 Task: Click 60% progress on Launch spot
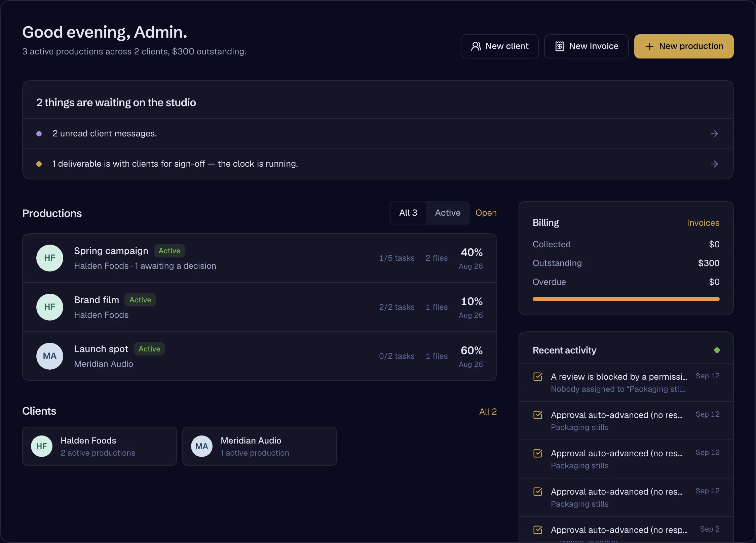click(471, 350)
